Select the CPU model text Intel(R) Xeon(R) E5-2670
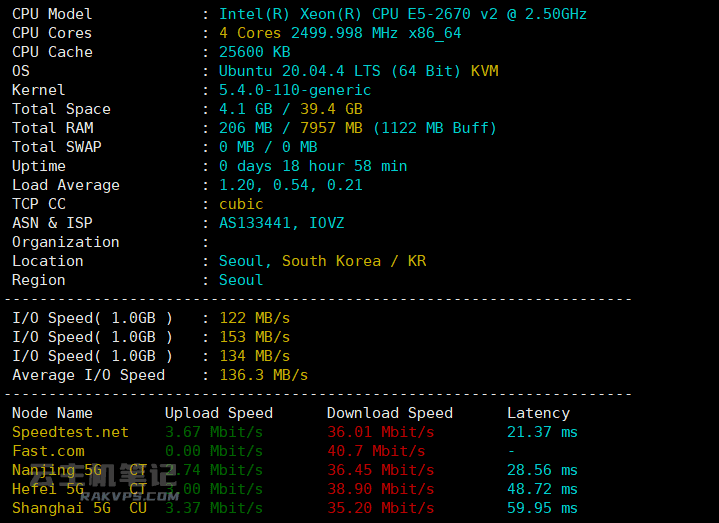 pos(403,14)
